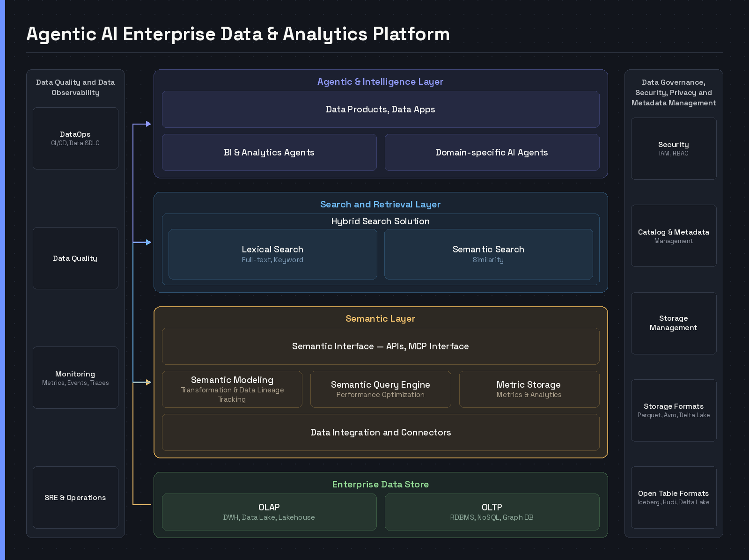Screen dimensions: 749x560
Task: Click the Agentic & Intelligence Layer heading
Action: coord(381,82)
